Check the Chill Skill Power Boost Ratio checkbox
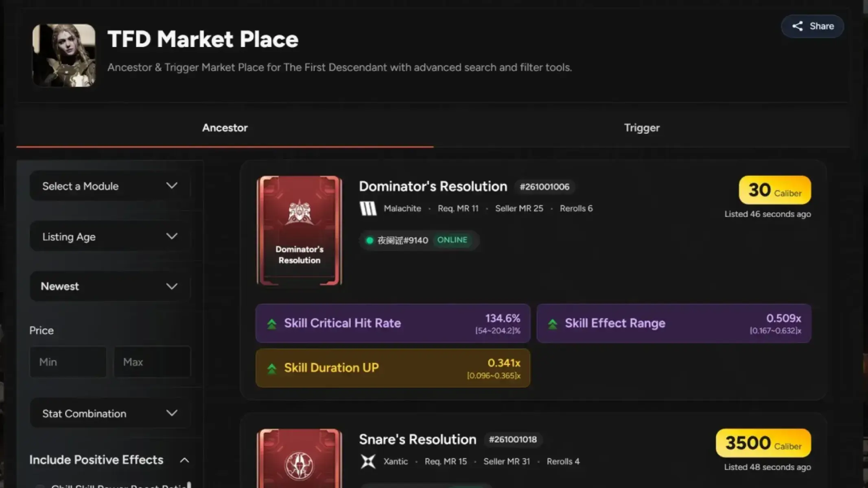This screenshot has width=868, height=488. 39,485
